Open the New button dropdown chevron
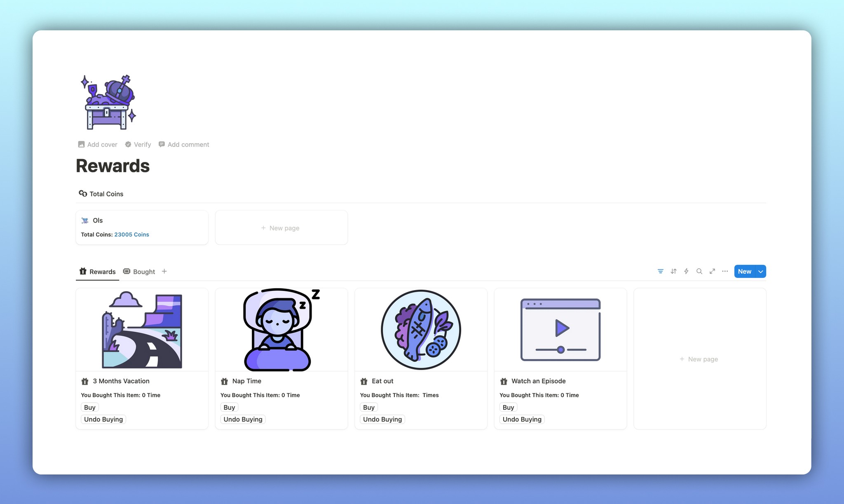844x504 pixels. [x=760, y=271]
